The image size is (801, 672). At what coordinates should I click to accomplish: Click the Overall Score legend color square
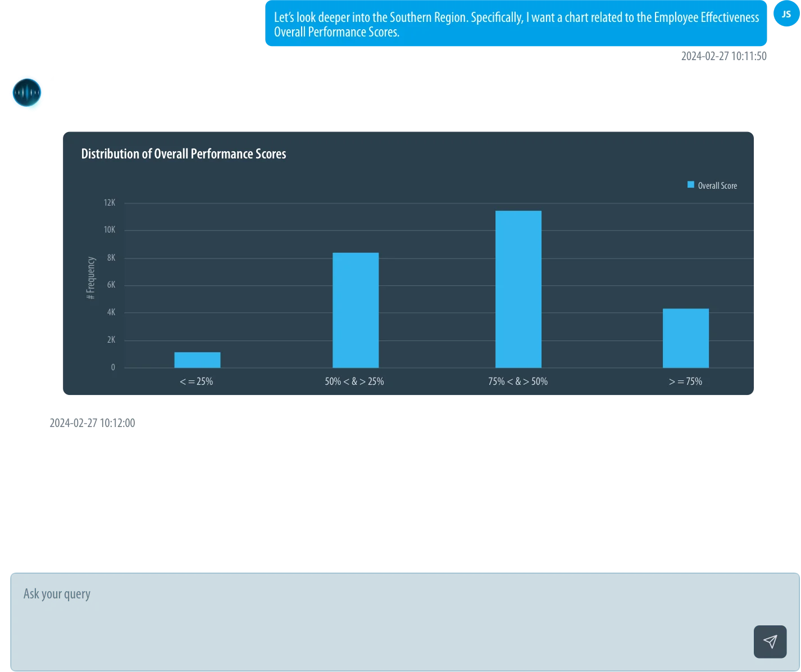[x=691, y=185]
